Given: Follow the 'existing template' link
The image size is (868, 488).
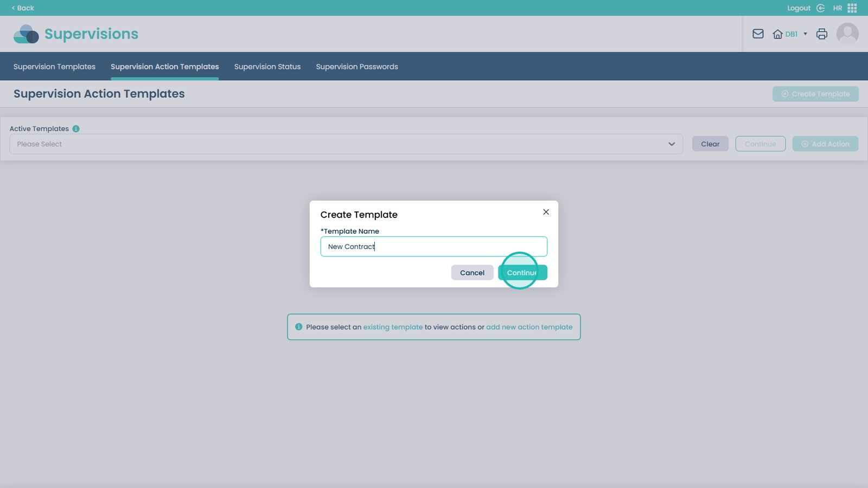Looking at the screenshot, I should pyautogui.click(x=393, y=328).
